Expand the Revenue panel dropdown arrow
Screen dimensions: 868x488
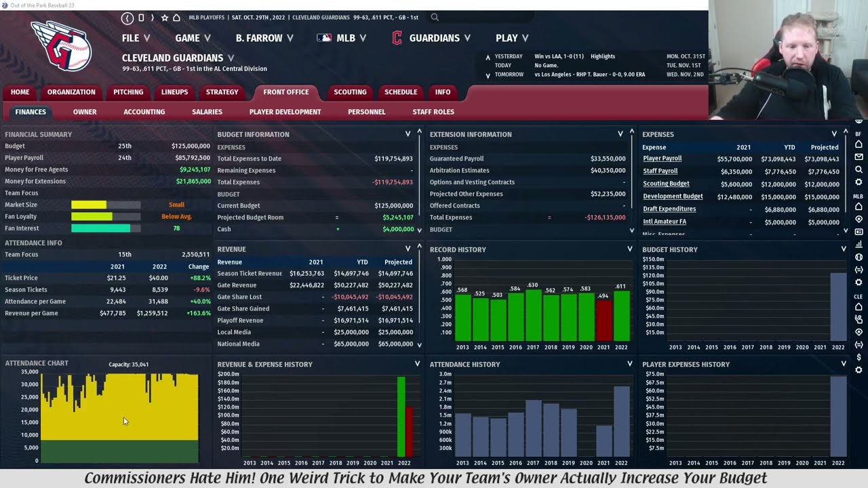[408, 249]
